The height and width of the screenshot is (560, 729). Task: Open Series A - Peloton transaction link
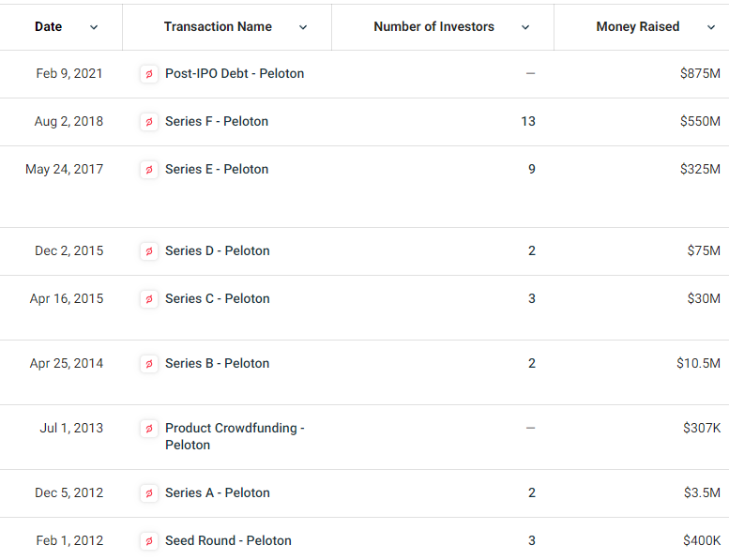217,493
